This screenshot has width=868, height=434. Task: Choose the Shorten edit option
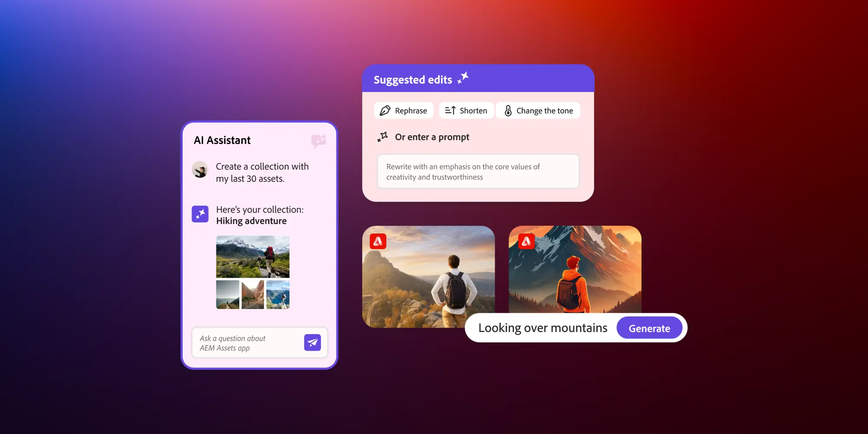point(466,111)
